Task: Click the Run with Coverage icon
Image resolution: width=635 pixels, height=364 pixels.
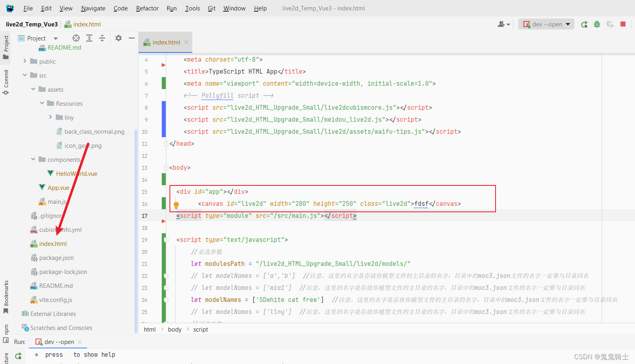Action: 610,24
